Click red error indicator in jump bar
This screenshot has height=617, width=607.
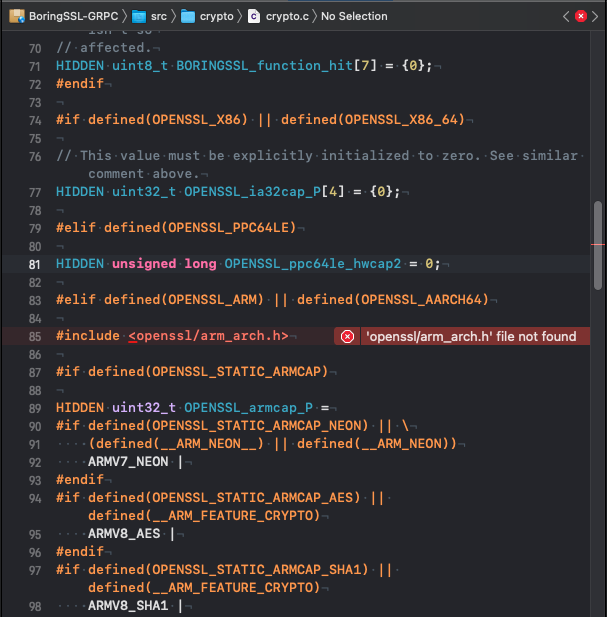coord(581,16)
